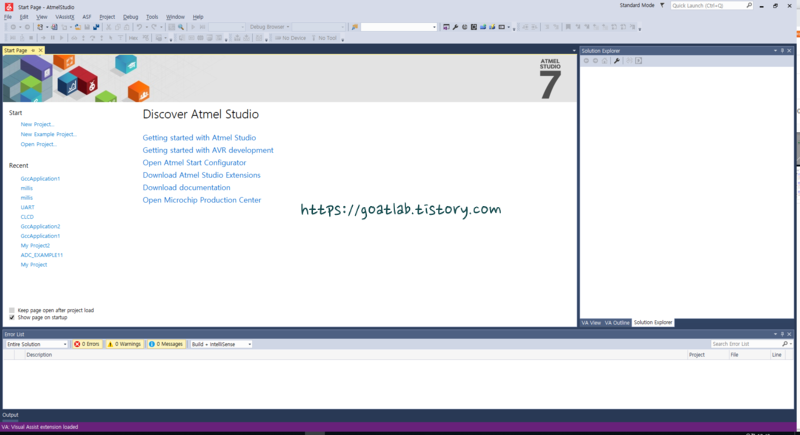Image resolution: width=800 pixels, height=435 pixels.
Task: Click the No Tool button
Action: tap(324, 38)
